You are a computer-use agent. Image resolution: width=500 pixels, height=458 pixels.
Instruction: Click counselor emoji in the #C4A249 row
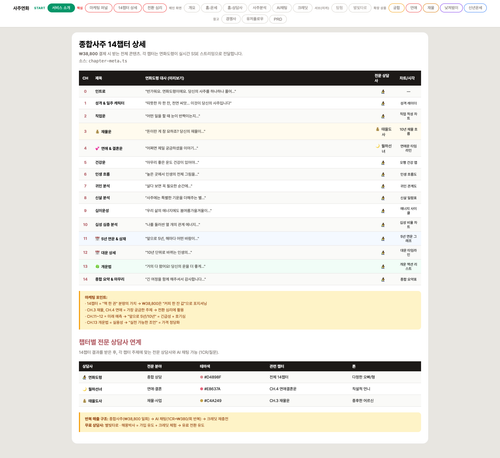coord(85,401)
